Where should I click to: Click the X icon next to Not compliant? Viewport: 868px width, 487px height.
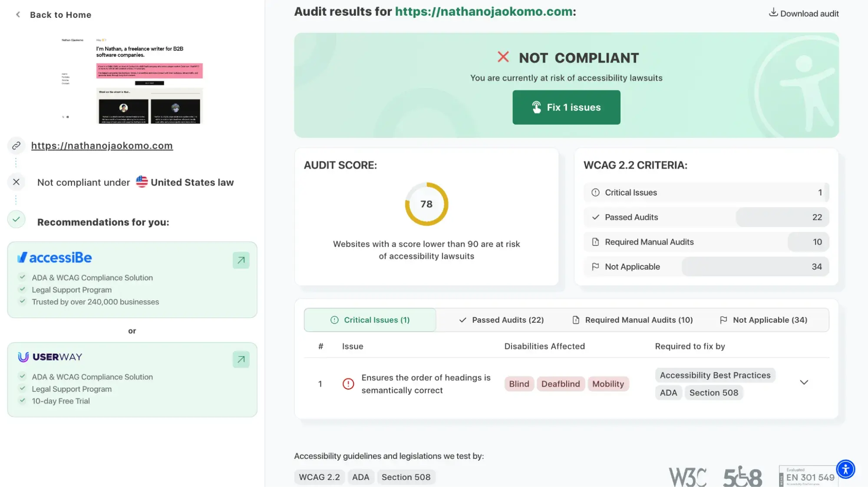[16, 182]
